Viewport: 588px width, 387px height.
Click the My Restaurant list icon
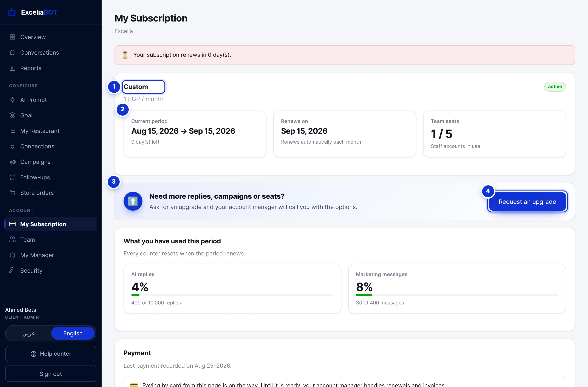tap(12, 131)
